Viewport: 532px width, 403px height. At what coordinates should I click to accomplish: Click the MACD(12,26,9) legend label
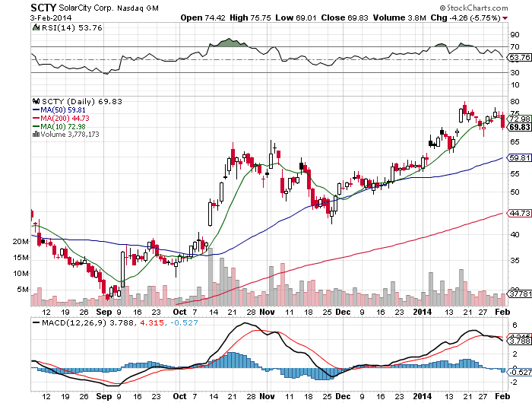74,322
